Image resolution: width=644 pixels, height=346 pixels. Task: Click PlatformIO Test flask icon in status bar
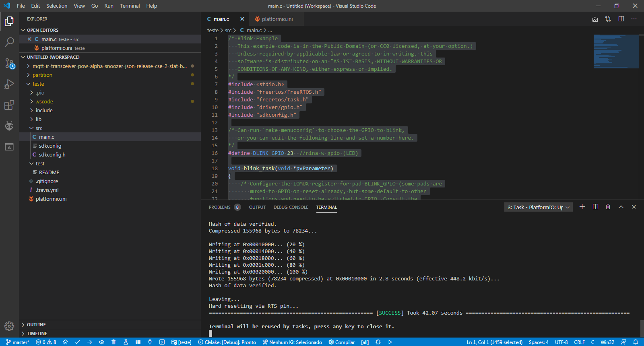[x=126, y=342]
